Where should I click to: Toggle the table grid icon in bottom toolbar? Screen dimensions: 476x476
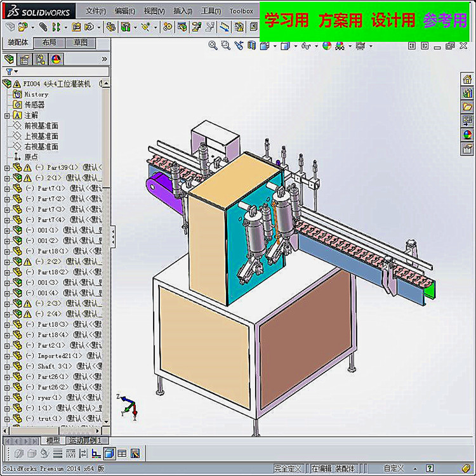coord(122,454)
